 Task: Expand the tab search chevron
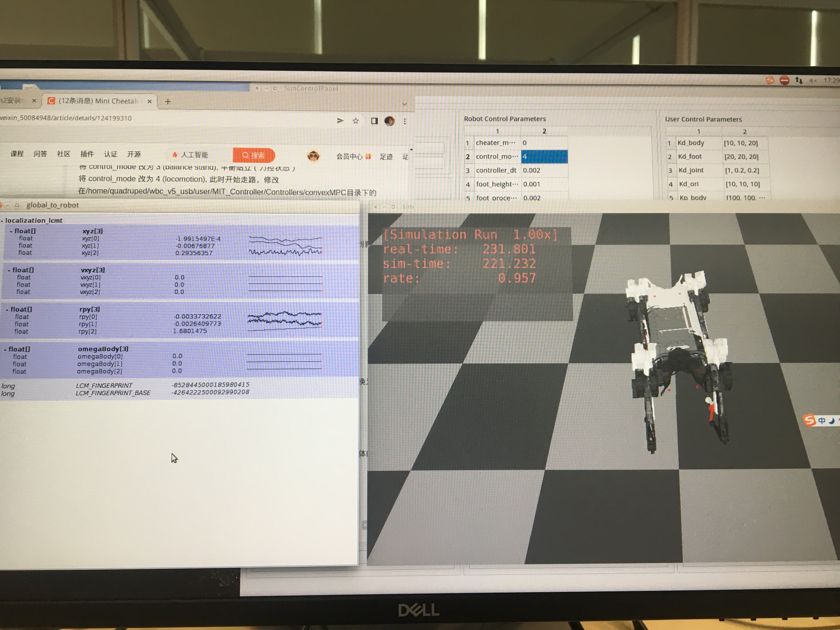[x=404, y=104]
